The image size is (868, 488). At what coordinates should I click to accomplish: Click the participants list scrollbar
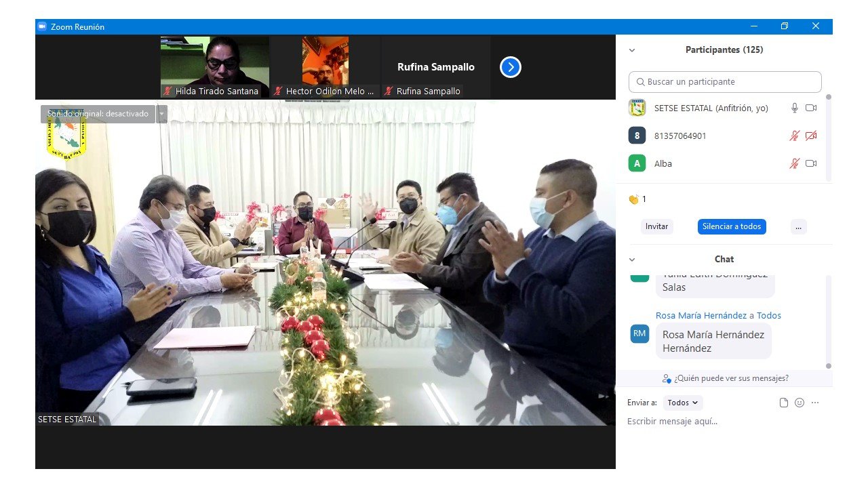coord(828,136)
